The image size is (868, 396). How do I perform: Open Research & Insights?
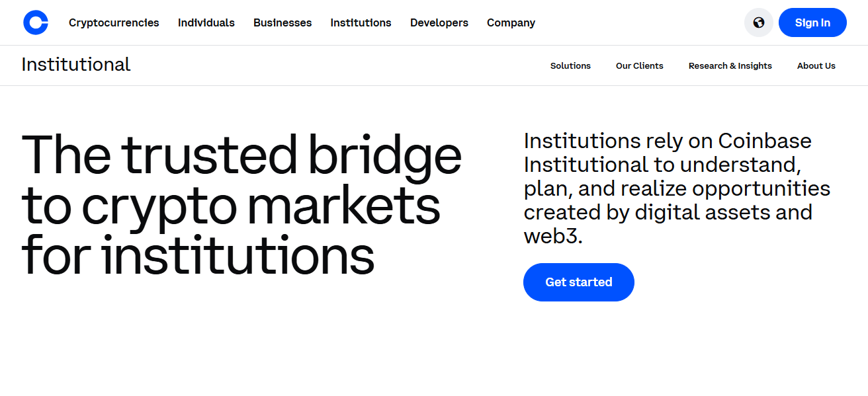tap(730, 65)
